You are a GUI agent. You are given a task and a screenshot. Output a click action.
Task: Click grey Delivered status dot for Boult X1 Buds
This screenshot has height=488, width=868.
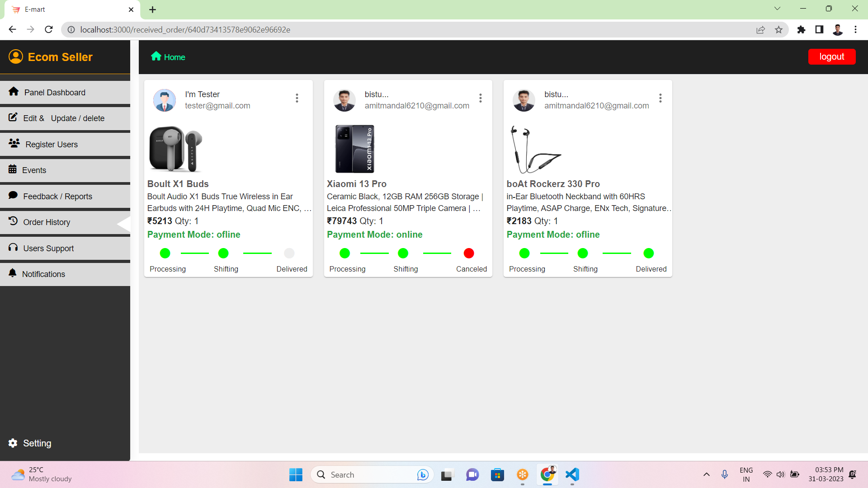(289, 253)
